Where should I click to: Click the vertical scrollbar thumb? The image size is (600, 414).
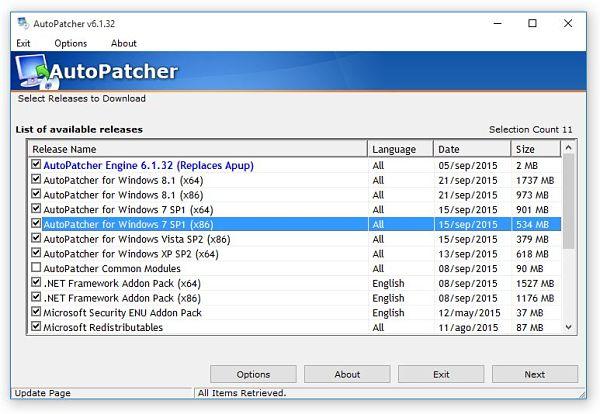569,201
